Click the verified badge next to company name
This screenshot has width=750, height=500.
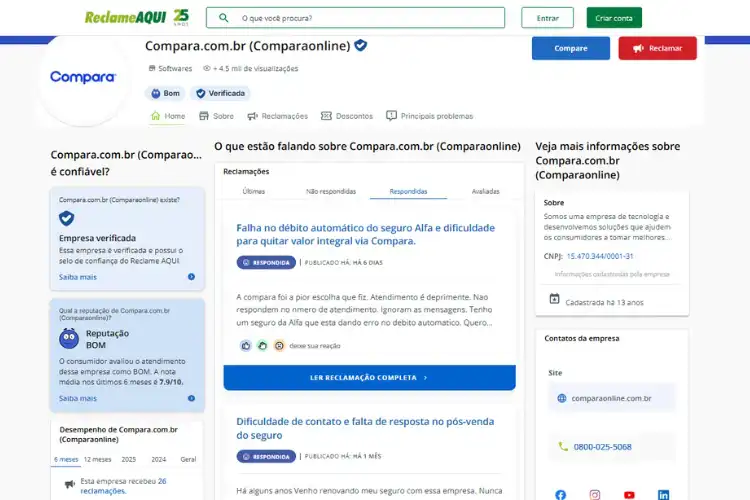(x=361, y=45)
